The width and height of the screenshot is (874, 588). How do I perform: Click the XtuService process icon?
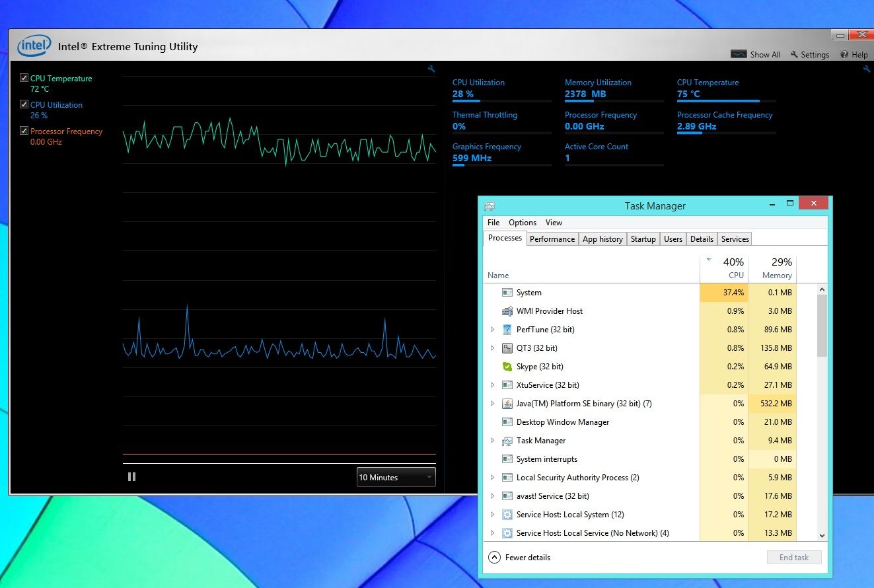tap(507, 385)
